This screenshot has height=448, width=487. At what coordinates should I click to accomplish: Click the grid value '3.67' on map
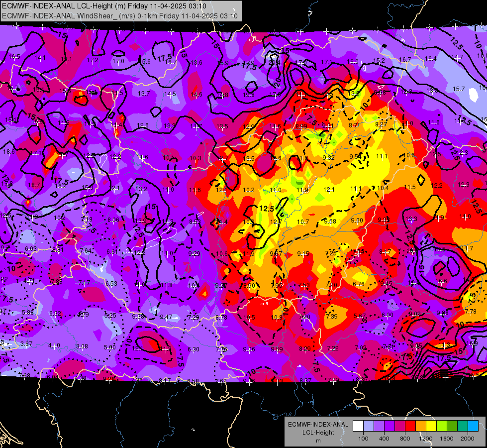click(26, 344)
